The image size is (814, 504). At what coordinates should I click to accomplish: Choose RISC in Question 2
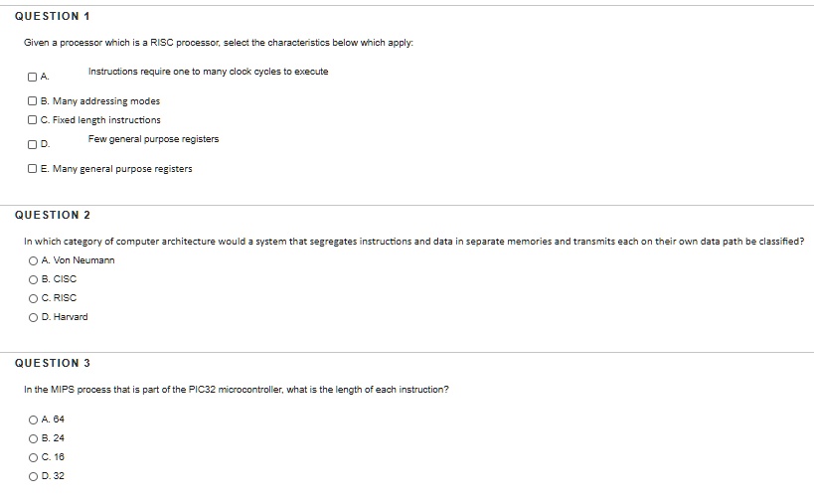click(x=33, y=298)
